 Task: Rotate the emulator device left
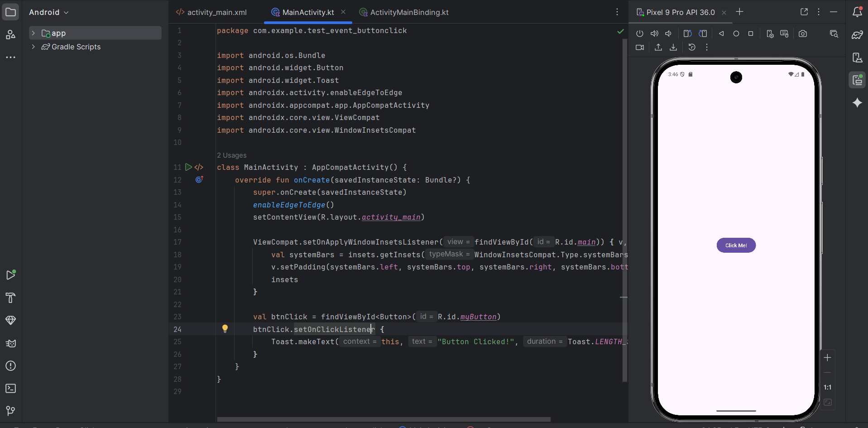point(687,34)
